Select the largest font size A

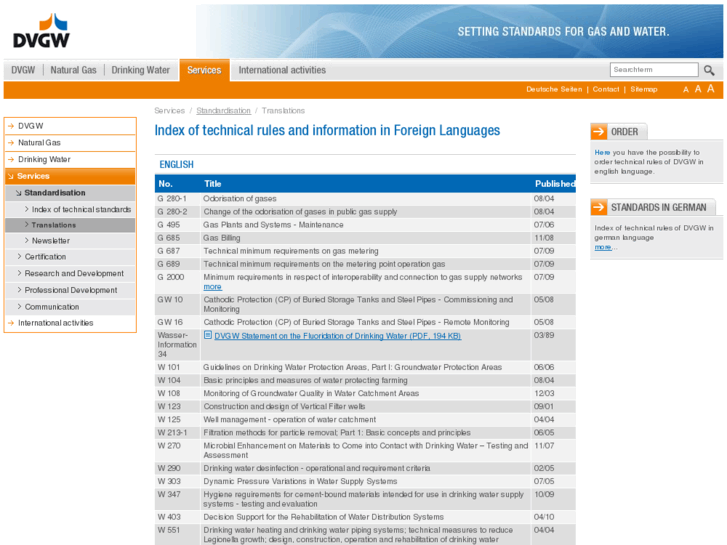point(710,89)
